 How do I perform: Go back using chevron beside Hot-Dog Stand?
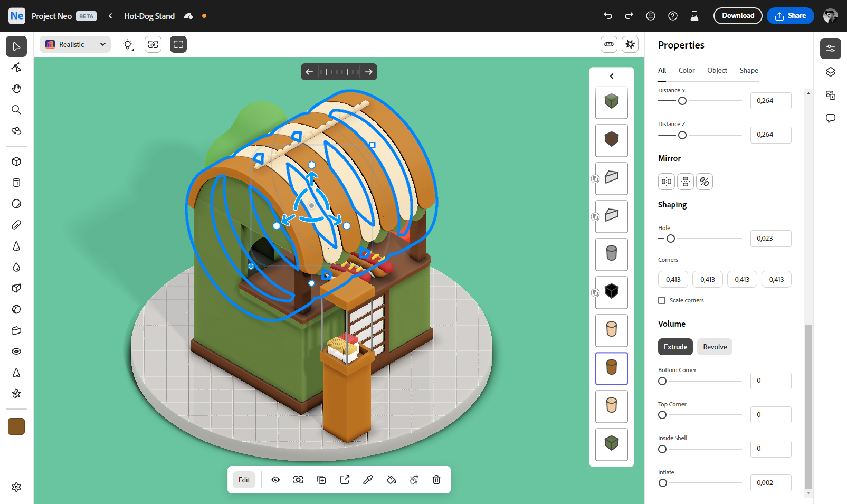coord(110,16)
